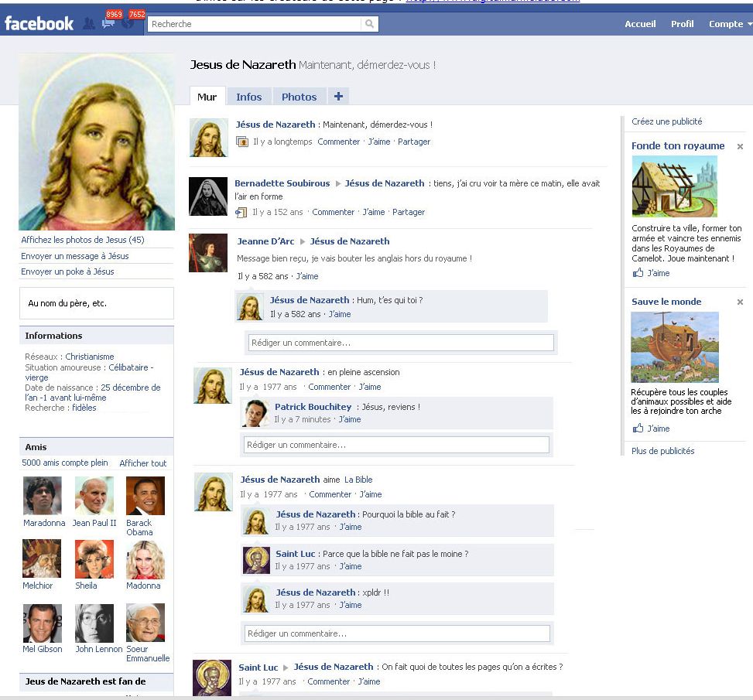This screenshot has width=753, height=700.
Task: Click Noah's ark ad image
Action: pyautogui.click(x=675, y=347)
